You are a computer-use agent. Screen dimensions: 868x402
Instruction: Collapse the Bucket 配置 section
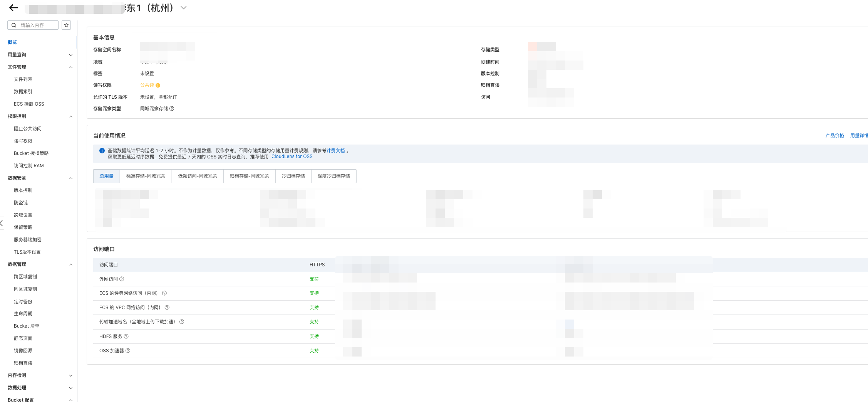71,400
